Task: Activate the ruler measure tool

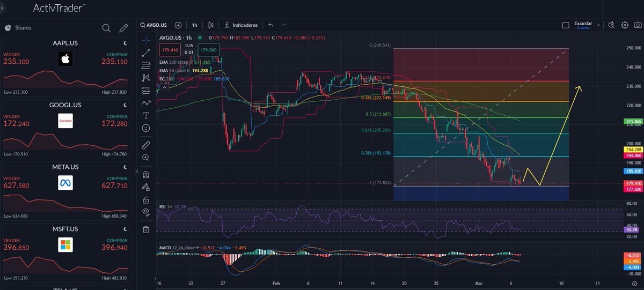Action: 145,145
